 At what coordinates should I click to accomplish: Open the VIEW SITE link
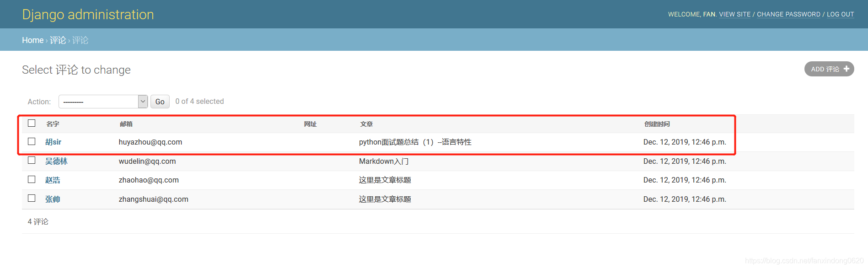734,14
